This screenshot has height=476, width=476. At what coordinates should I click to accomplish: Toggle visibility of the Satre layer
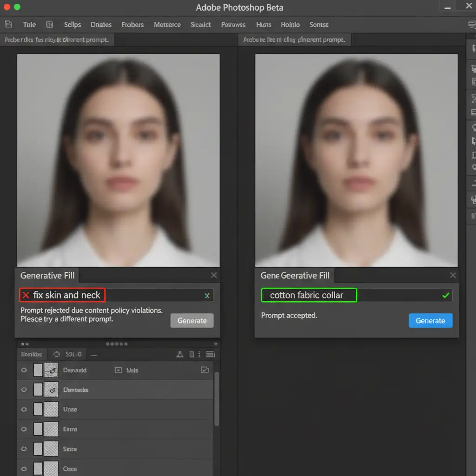[24, 449]
